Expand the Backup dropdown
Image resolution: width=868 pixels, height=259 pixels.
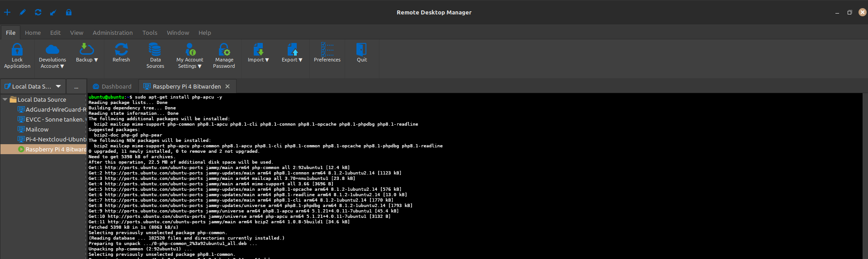coord(87,60)
